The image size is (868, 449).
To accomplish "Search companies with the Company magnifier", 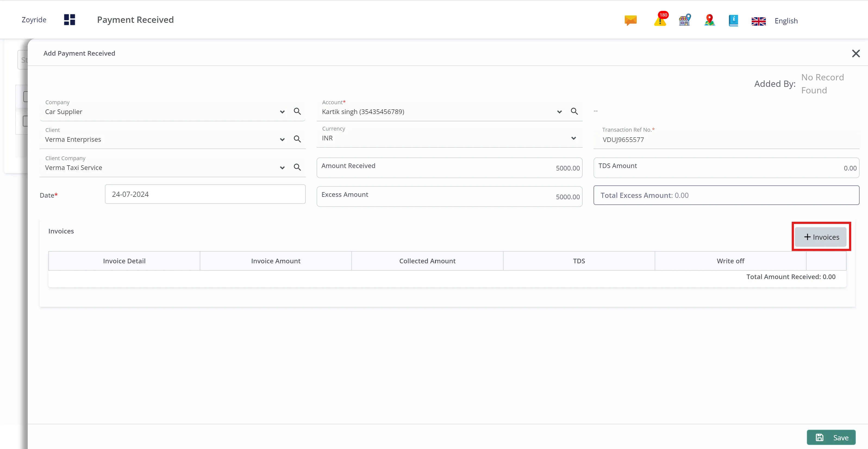I will tap(297, 111).
